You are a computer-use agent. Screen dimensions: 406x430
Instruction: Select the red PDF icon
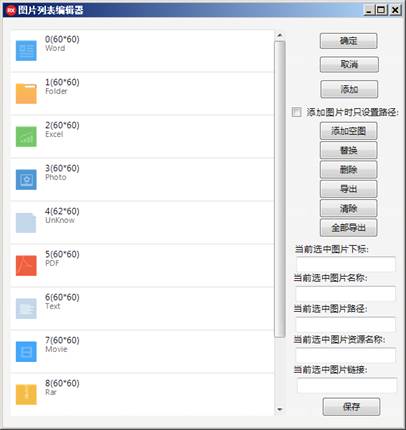tap(26, 266)
